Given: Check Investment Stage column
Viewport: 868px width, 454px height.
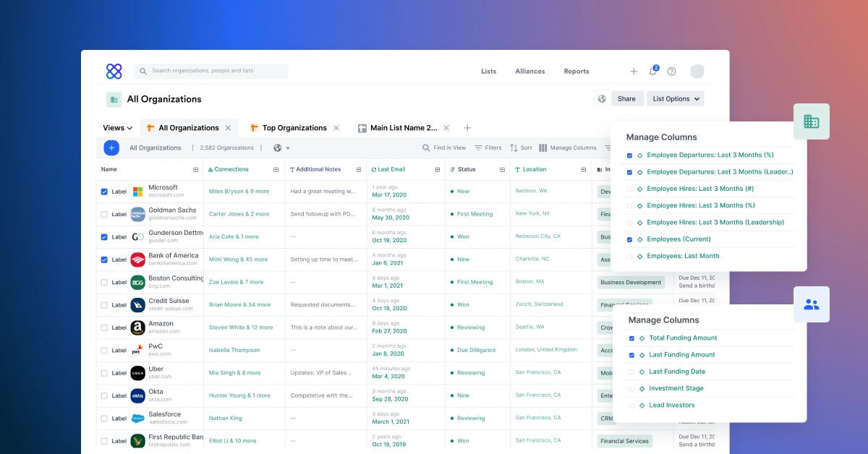Looking at the screenshot, I should [631, 389].
